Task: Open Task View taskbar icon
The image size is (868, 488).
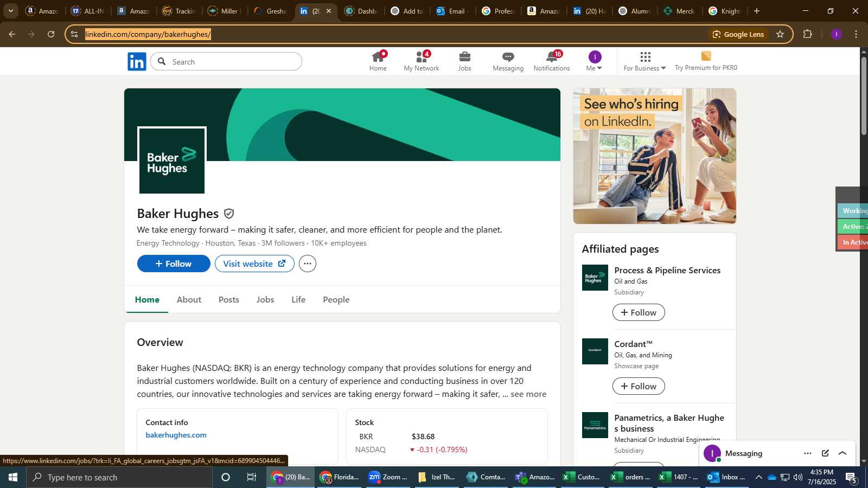Action: coord(252,477)
